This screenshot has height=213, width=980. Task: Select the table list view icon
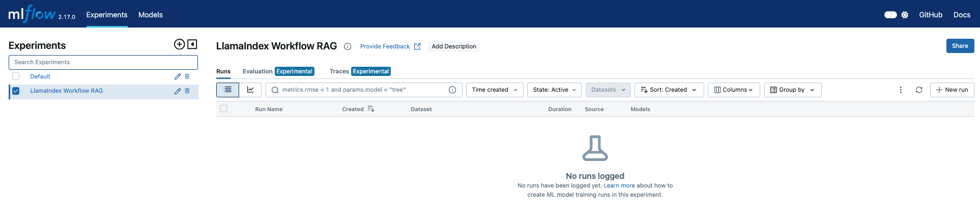tap(227, 90)
